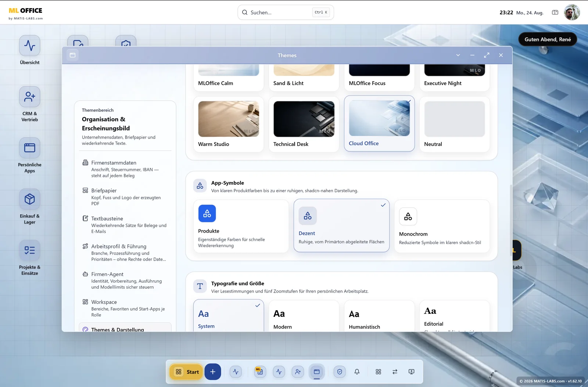This screenshot has width=588, height=387.
Task: Open the Briefpapier settings section
Action: pyautogui.click(x=125, y=197)
